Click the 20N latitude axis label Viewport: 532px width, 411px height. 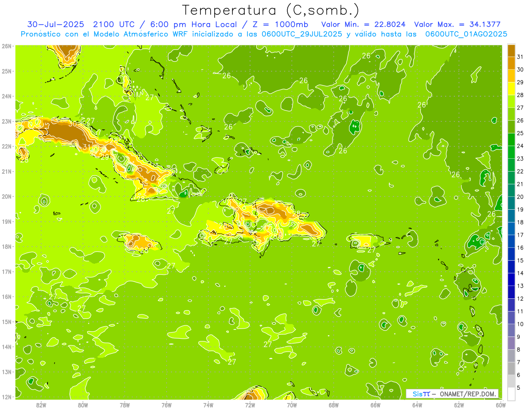[7, 196]
